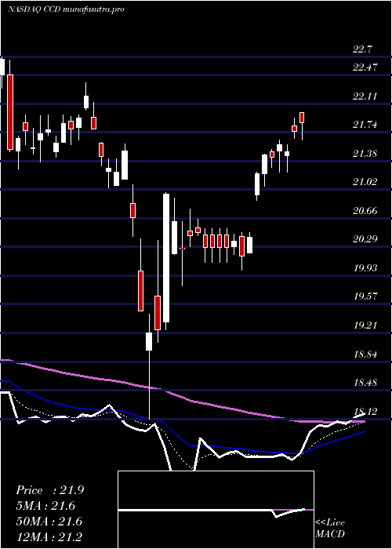Screen dimensions: 392x549
Task: Click the NASDAQ CCD munafasutra.pro title text
Action: 66,9
